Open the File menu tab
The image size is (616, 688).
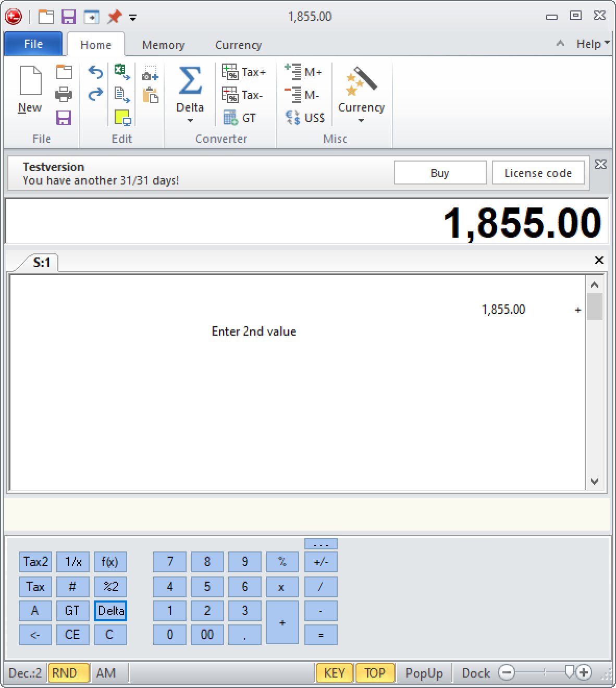(x=33, y=44)
